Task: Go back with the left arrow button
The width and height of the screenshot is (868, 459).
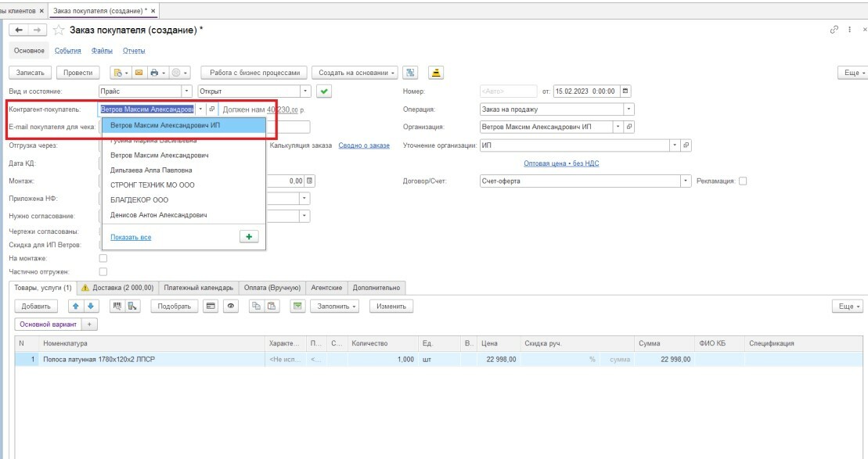Action: click(x=19, y=30)
